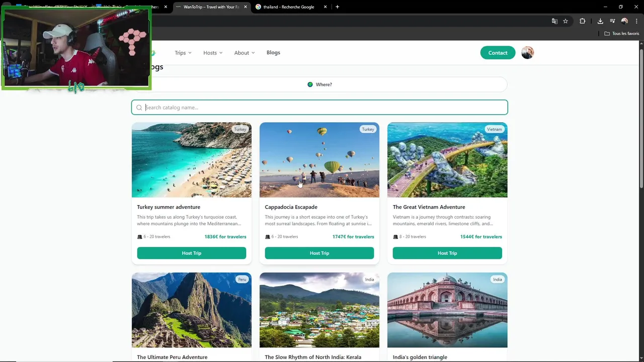Open the Kerala hillside town image

(319, 310)
